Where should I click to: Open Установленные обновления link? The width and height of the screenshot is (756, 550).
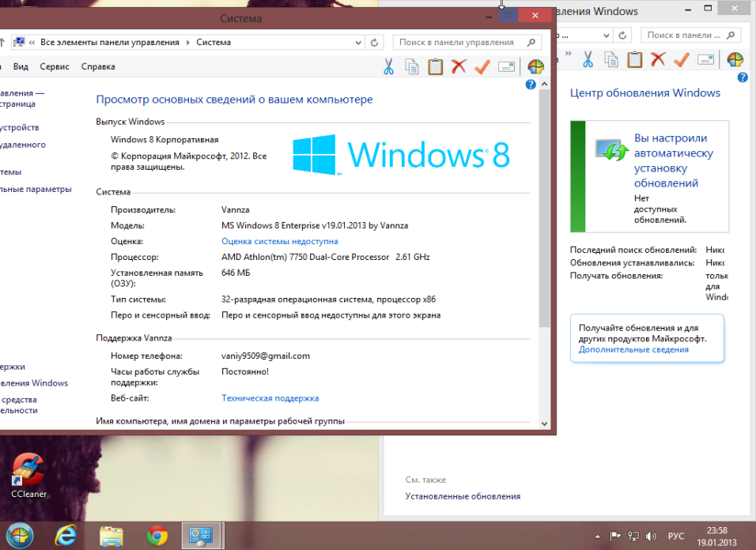pyautogui.click(x=463, y=496)
